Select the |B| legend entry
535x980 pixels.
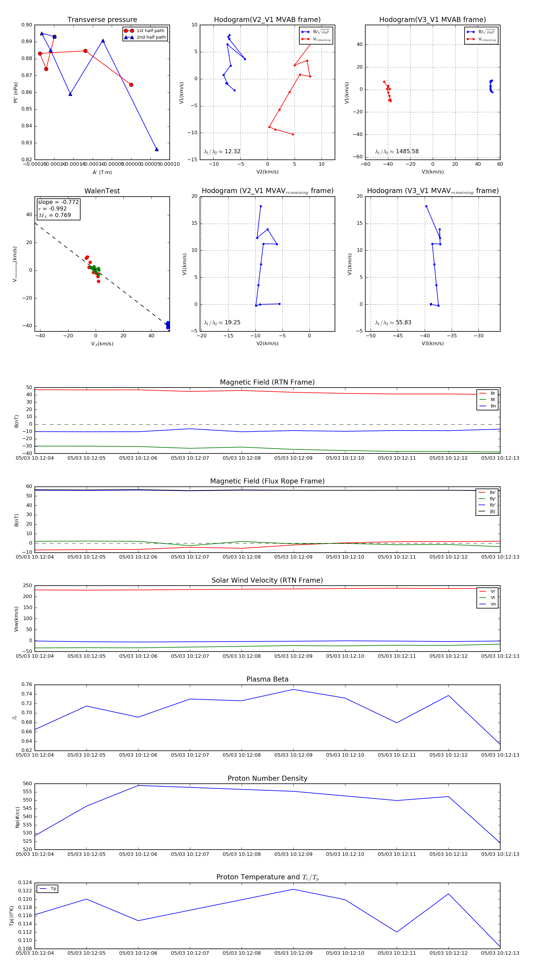tap(487, 511)
